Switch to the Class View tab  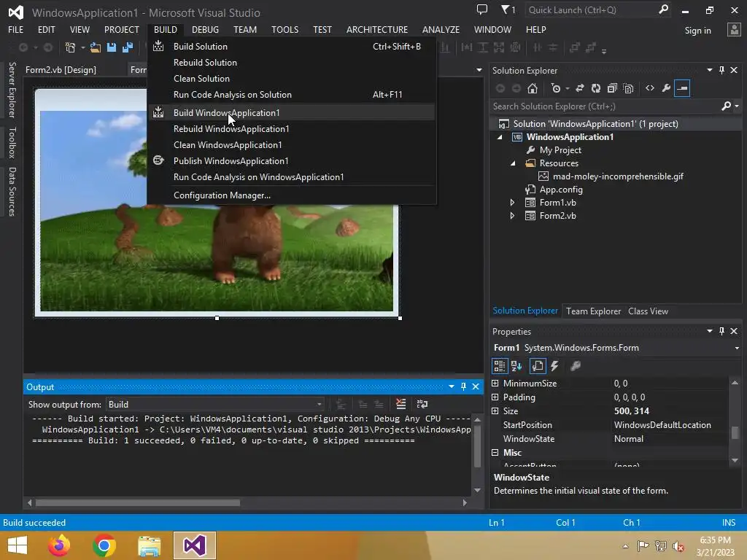(x=648, y=311)
